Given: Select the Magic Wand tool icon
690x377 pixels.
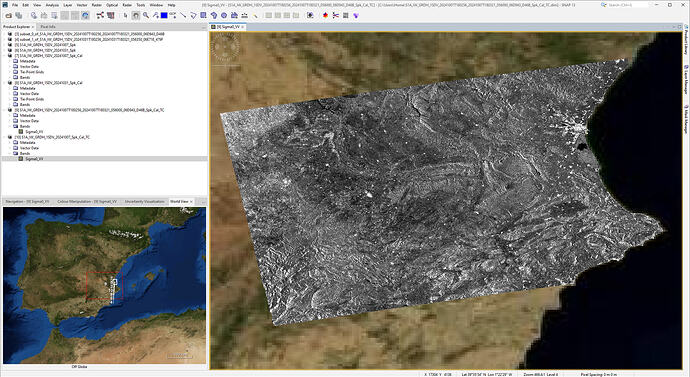Looking at the screenshot, I should (x=255, y=15).
